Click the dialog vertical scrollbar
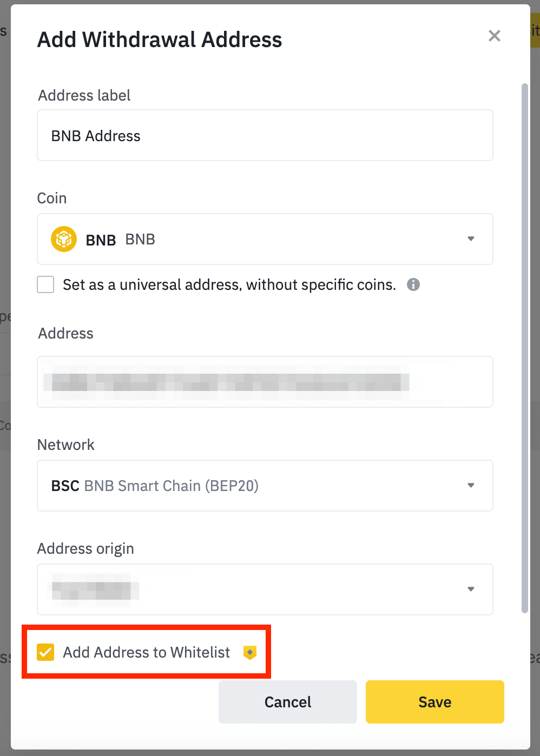Image resolution: width=540 pixels, height=756 pixels. click(524, 348)
